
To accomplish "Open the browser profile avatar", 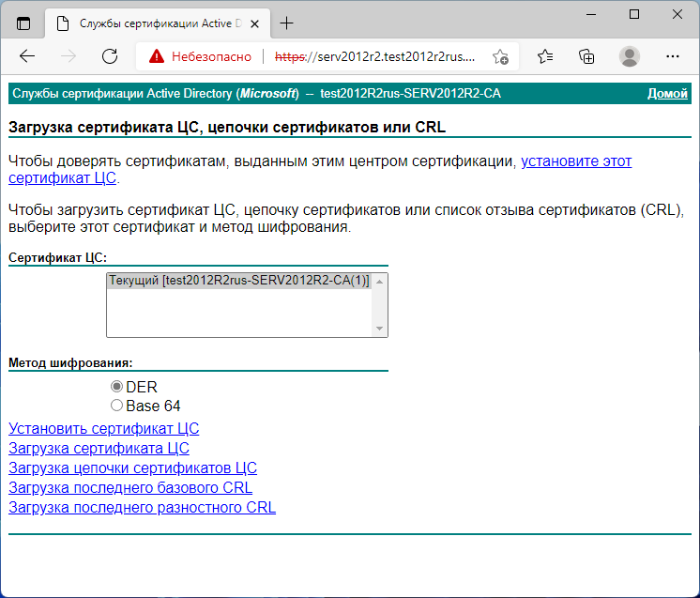I will tap(630, 56).
